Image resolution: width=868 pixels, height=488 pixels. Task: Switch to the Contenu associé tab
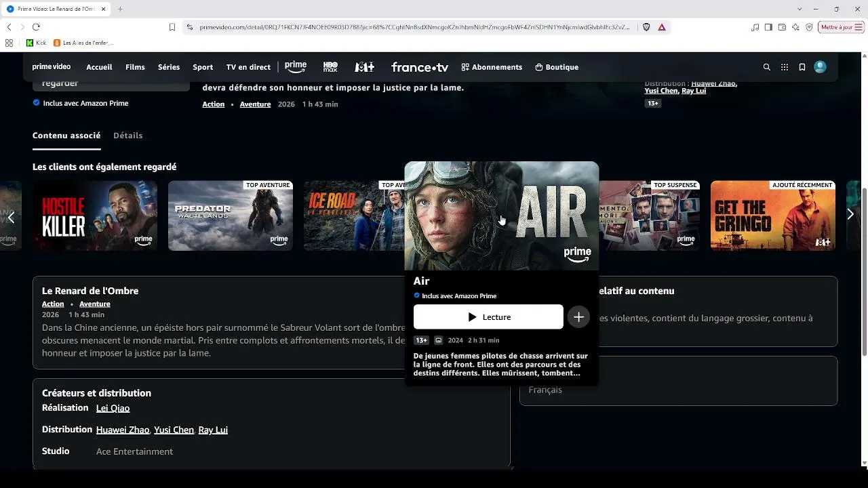(66, 136)
